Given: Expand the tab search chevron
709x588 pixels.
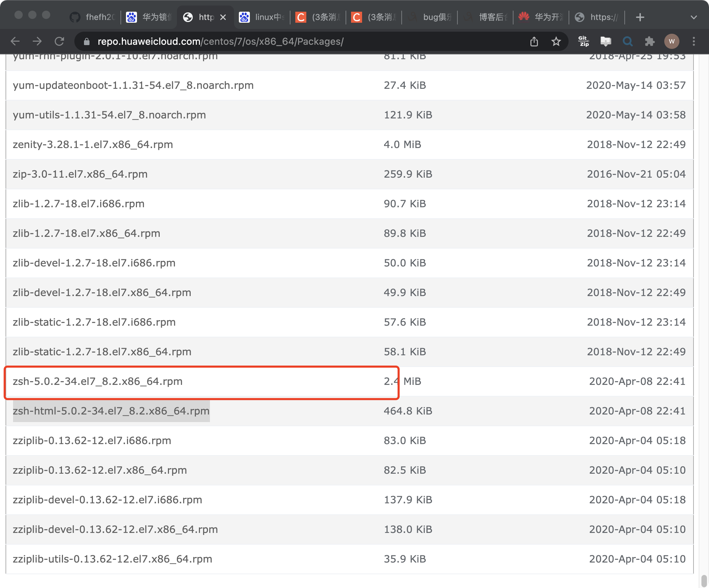Looking at the screenshot, I should click(694, 17).
